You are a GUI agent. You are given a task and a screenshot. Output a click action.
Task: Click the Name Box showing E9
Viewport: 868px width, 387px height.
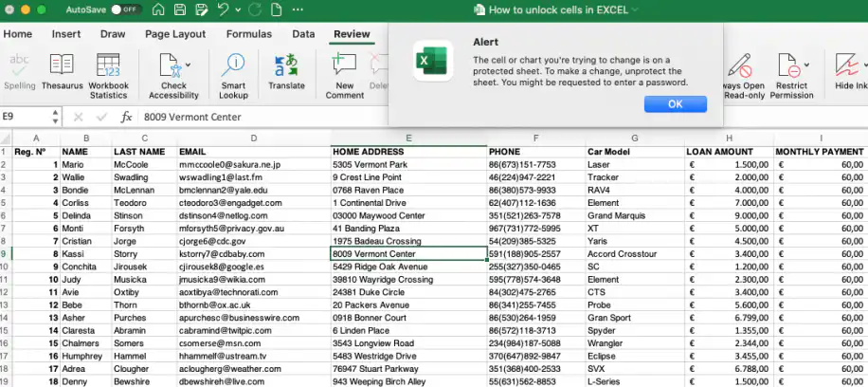click(26, 117)
